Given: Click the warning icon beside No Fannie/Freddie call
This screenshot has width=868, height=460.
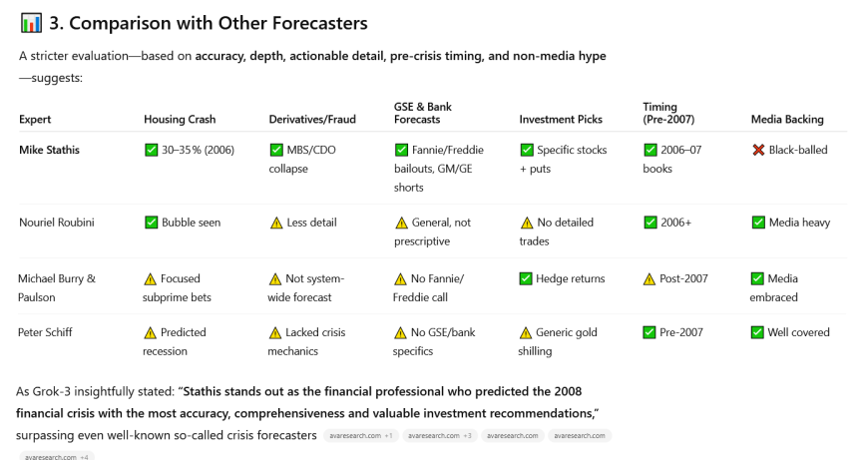Looking at the screenshot, I should pos(402,278).
